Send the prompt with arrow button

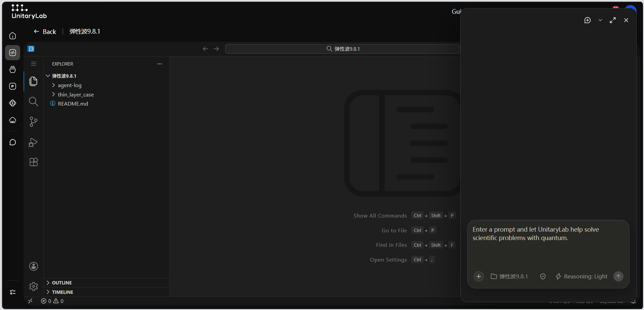click(618, 276)
